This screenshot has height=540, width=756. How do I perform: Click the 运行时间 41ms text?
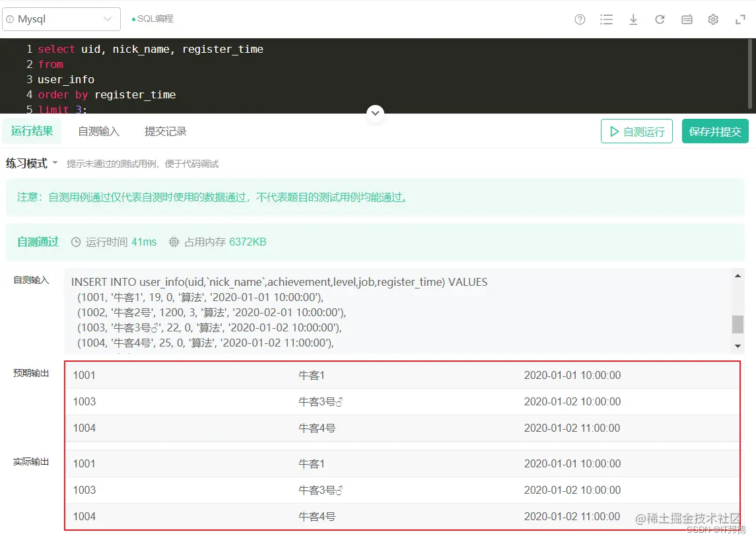(x=121, y=242)
